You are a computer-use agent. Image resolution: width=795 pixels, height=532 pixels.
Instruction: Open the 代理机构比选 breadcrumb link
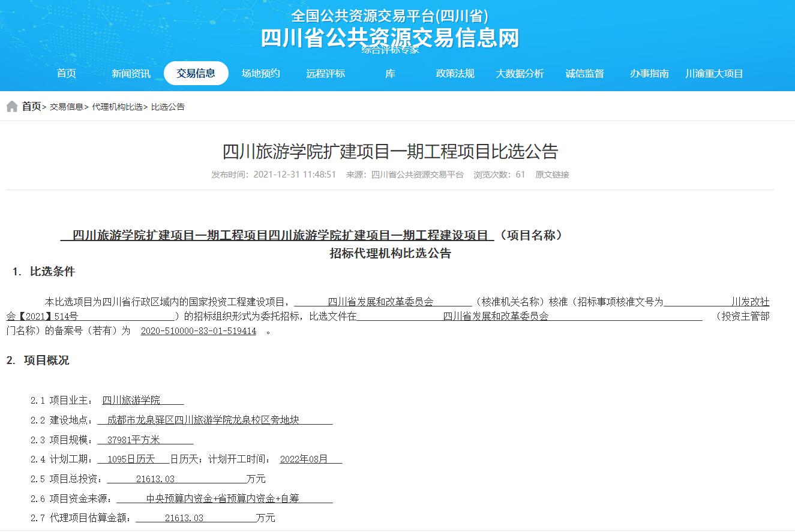coord(117,107)
